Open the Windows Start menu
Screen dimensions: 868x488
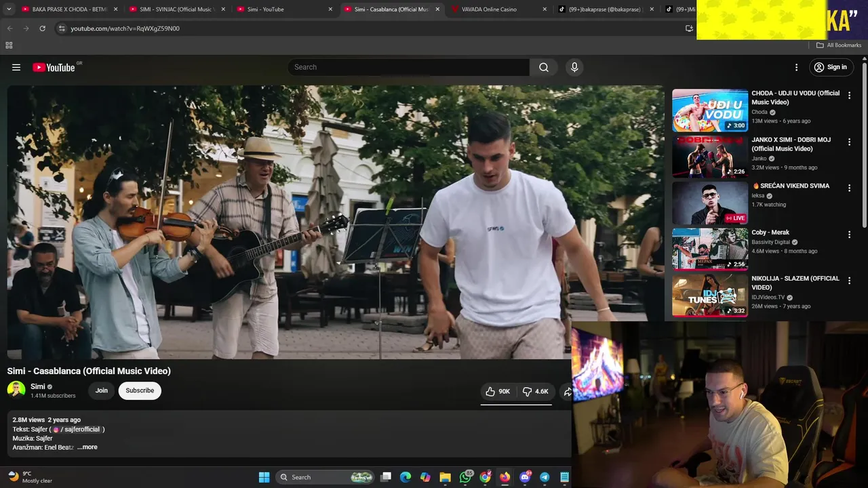[264, 477]
